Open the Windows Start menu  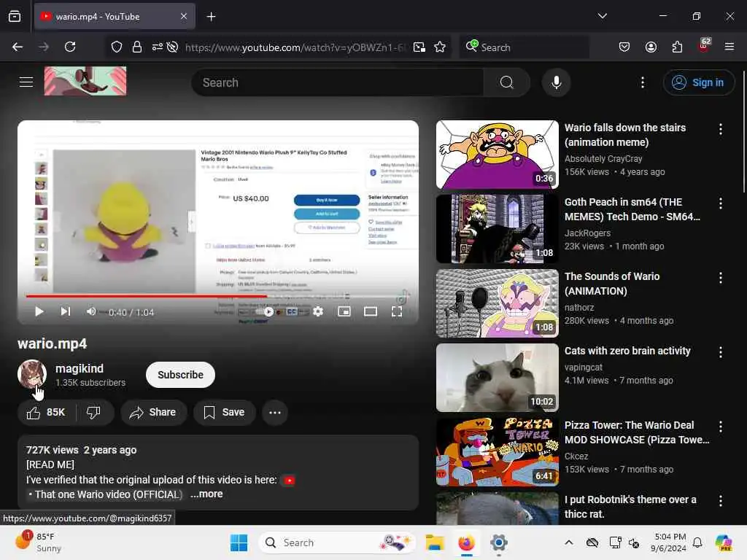coord(239,542)
